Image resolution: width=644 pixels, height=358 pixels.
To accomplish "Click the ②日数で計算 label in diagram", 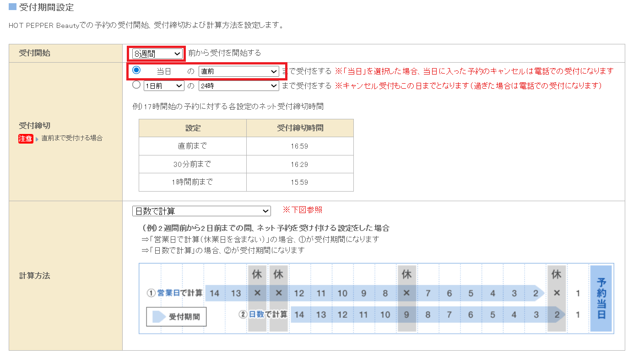I will coord(263,315).
